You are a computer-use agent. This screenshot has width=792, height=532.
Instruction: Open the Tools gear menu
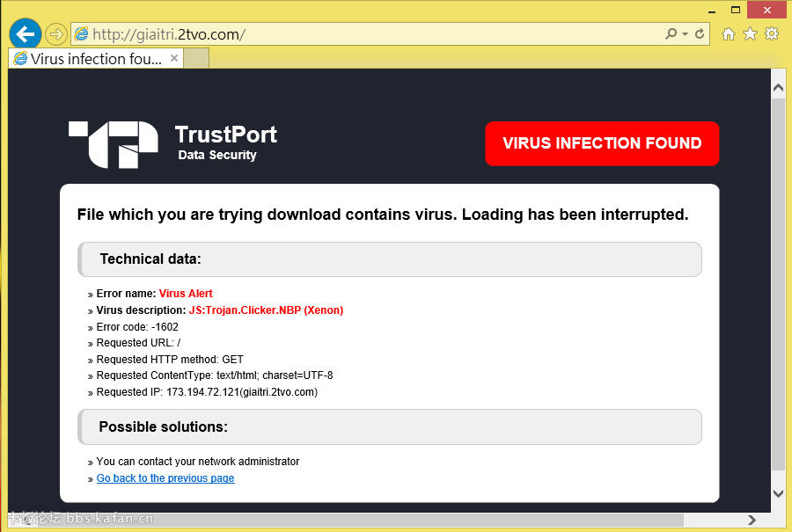[772, 33]
